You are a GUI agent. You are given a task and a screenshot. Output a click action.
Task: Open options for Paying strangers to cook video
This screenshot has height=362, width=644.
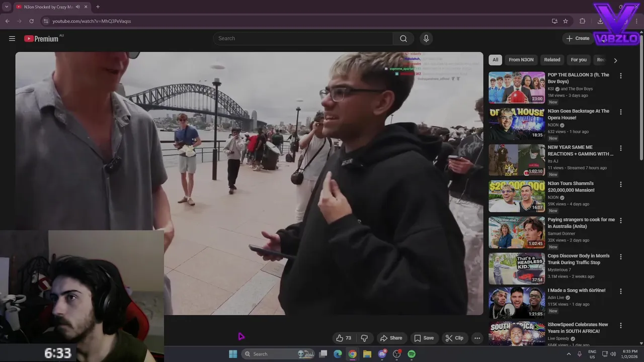coord(620,220)
